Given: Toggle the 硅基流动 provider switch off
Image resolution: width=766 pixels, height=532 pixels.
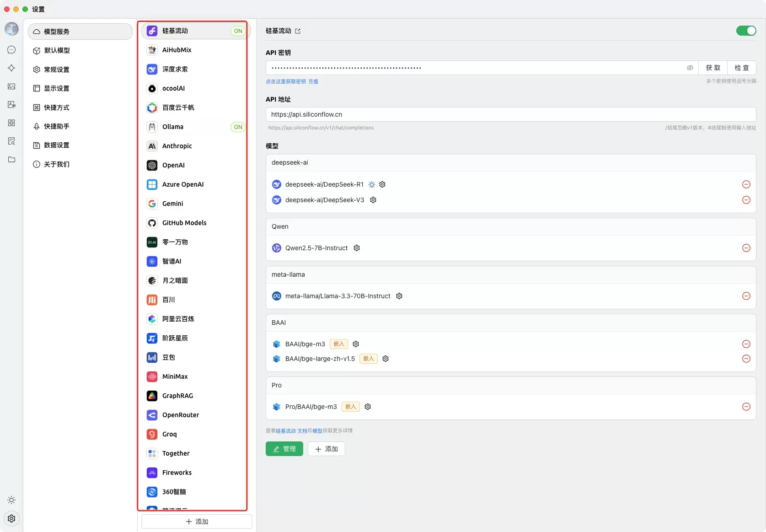Looking at the screenshot, I should coord(746,31).
